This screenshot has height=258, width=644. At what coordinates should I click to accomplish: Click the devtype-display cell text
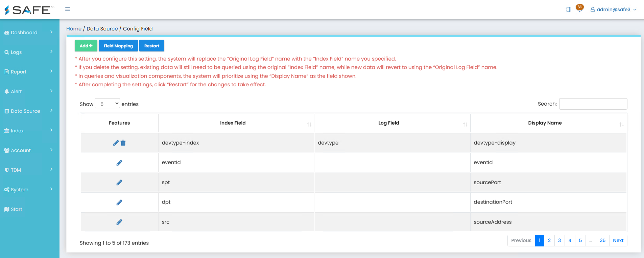tap(495, 143)
